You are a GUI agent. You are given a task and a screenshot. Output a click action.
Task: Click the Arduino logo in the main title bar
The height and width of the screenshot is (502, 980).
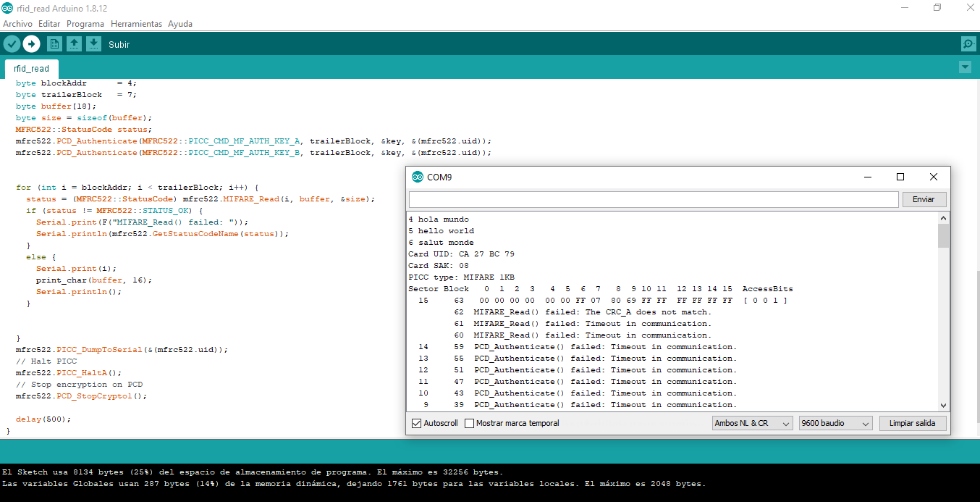click(8, 7)
